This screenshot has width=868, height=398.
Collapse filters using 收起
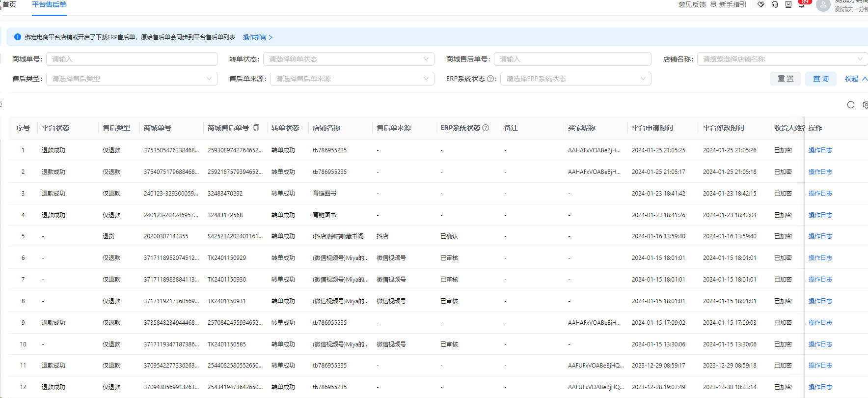point(856,79)
